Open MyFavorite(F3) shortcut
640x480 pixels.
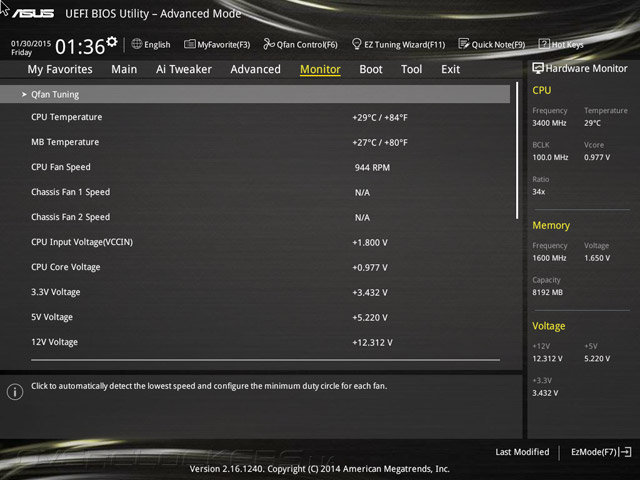pyautogui.click(x=217, y=44)
